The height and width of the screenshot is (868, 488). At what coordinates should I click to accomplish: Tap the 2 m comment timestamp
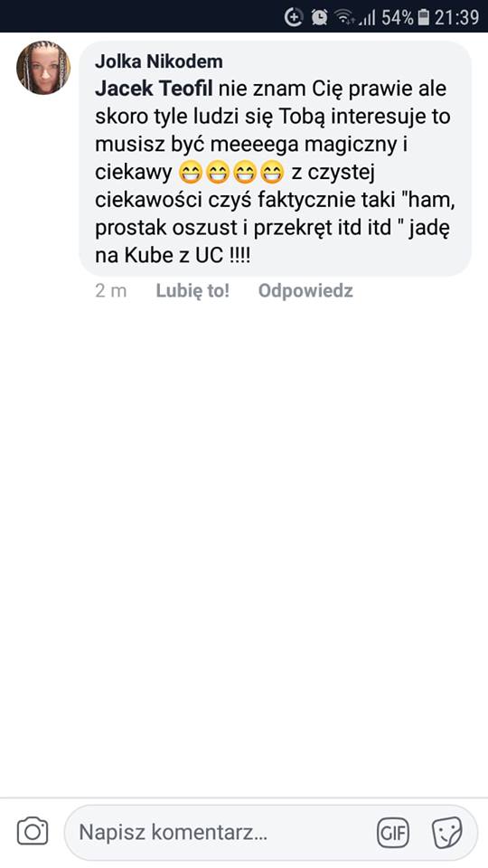click(110, 291)
